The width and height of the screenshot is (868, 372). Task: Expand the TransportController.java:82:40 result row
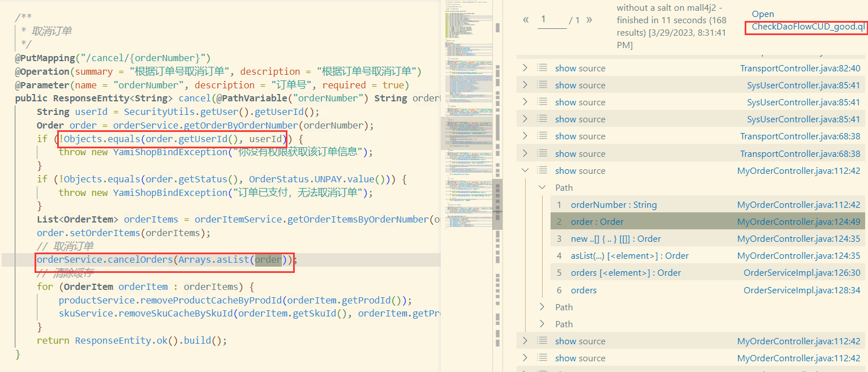click(x=525, y=68)
